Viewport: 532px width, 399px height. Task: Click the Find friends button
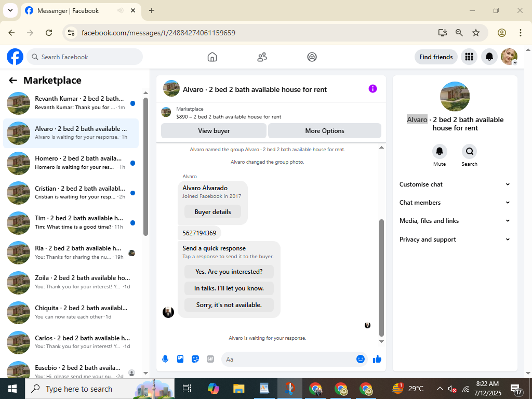pyautogui.click(x=436, y=57)
